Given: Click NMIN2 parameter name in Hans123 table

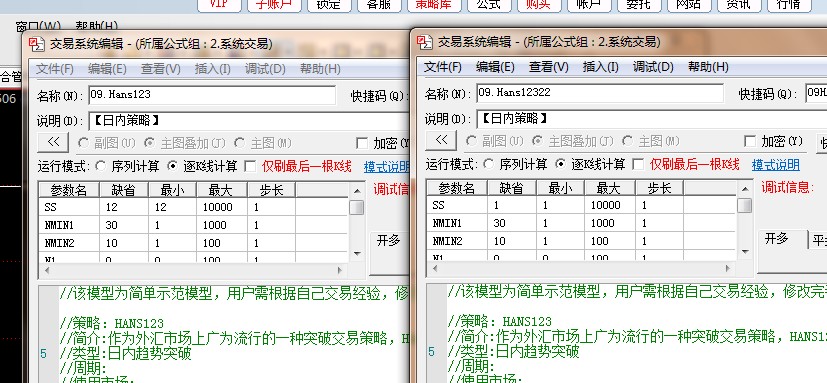Looking at the screenshot, I should pos(59,243).
